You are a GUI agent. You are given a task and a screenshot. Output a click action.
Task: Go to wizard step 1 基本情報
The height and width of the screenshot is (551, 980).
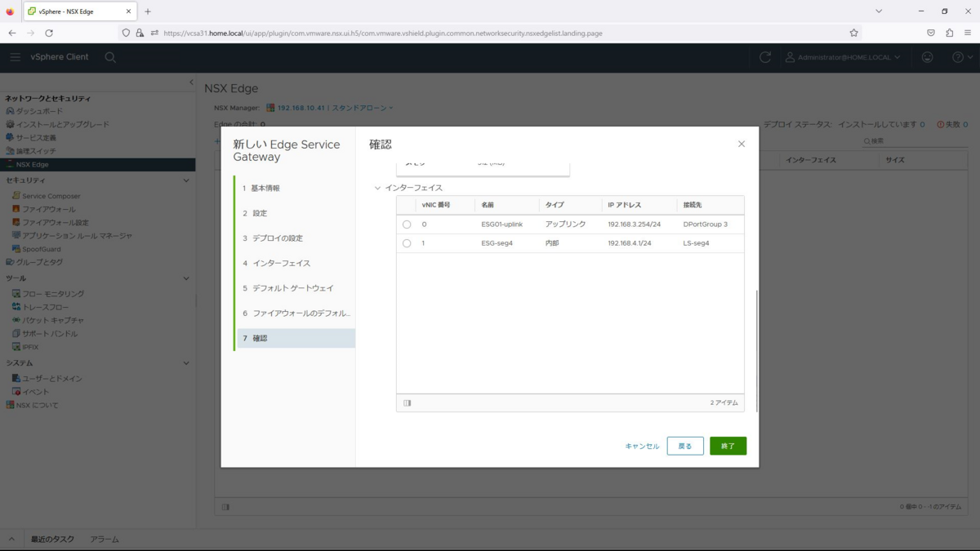tap(295, 188)
